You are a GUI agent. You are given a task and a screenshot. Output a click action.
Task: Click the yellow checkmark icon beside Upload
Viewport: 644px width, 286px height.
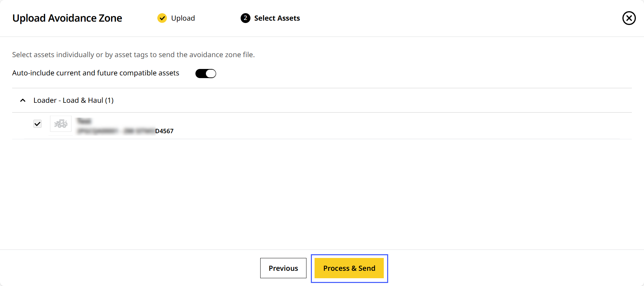[162, 18]
